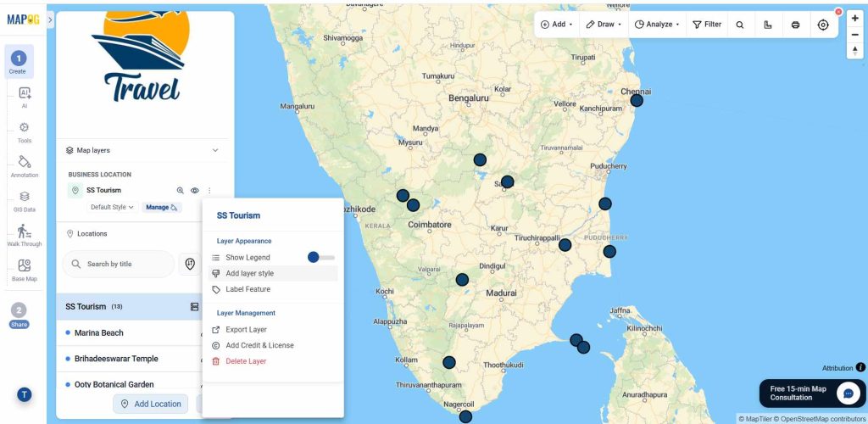Click Show Legend label in menu
Viewport: 868px width, 424px height.
pos(248,258)
